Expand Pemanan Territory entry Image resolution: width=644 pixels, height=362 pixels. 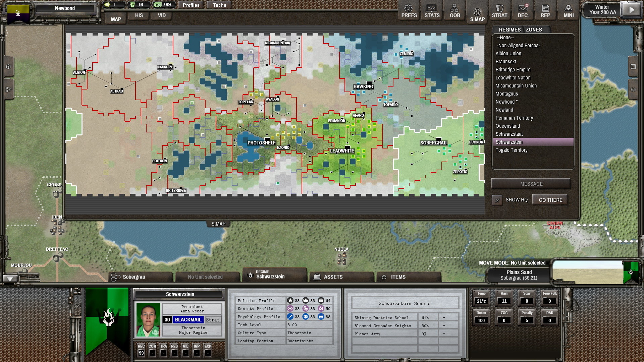point(515,118)
